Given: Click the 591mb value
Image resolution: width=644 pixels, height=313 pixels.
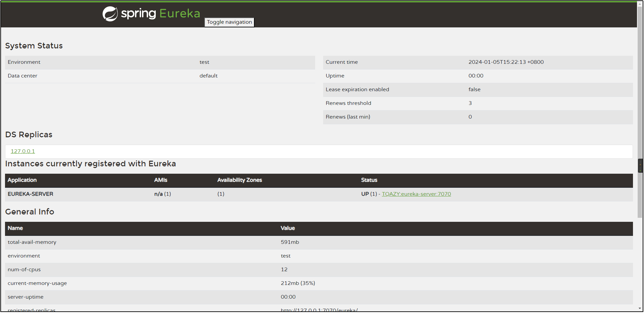Looking at the screenshot, I should point(290,242).
